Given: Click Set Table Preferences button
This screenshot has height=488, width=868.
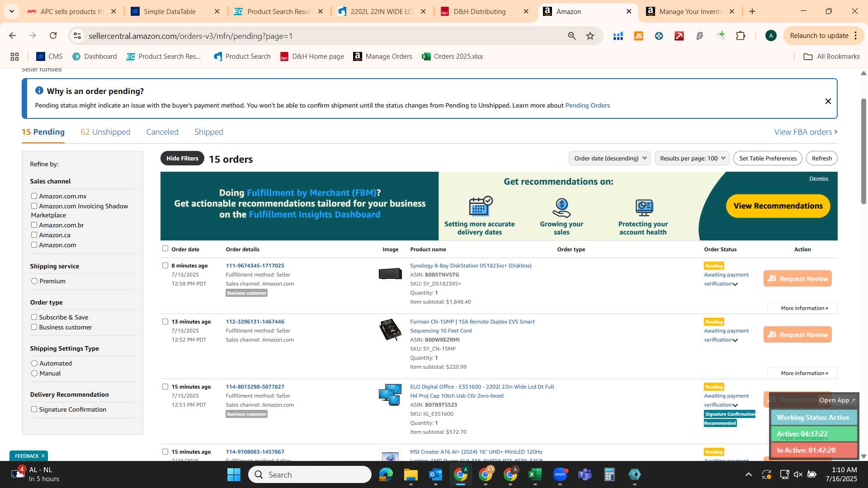Looking at the screenshot, I should 768,158.
